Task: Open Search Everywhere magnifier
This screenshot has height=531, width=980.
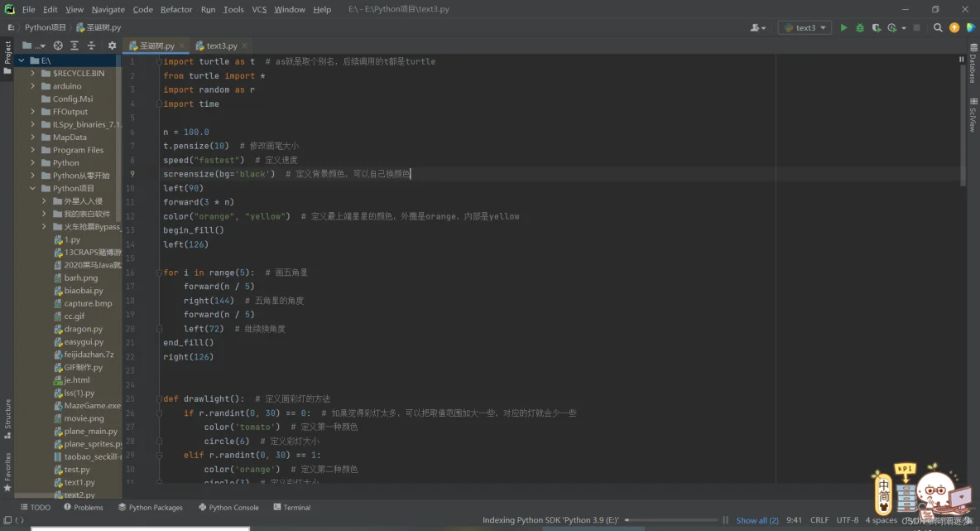Action: (x=938, y=27)
